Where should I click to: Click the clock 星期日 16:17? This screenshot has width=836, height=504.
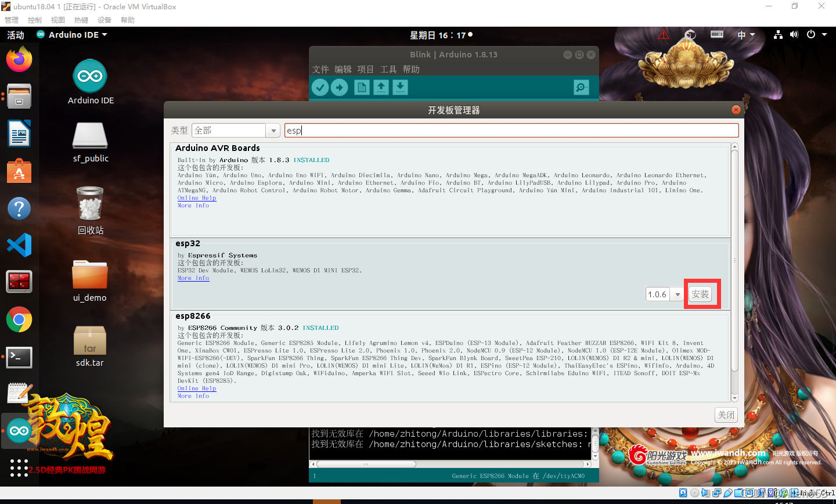(438, 35)
